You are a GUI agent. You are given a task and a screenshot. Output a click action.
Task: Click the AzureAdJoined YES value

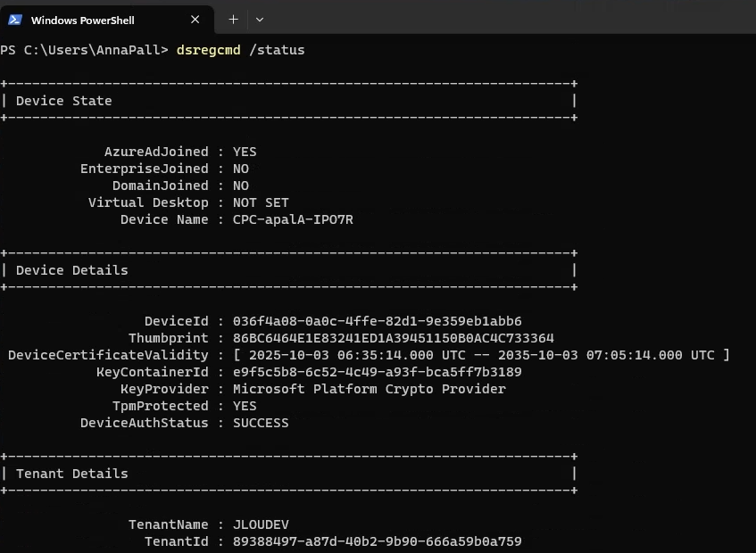coord(245,152)
